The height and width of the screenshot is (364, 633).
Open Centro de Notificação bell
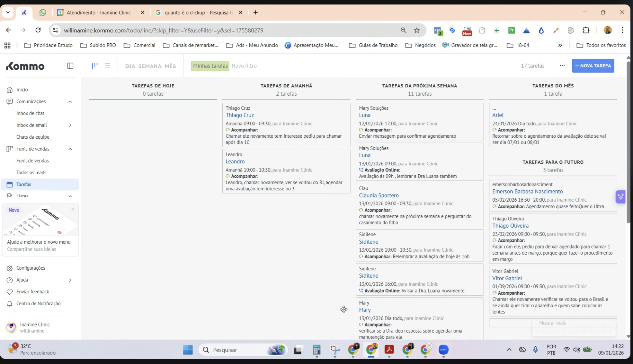pos(10,304)
